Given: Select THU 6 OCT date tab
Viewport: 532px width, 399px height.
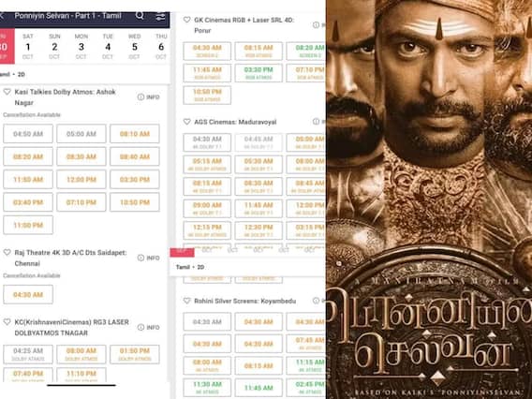Looking at the screenshot, I should pos(161,47).
